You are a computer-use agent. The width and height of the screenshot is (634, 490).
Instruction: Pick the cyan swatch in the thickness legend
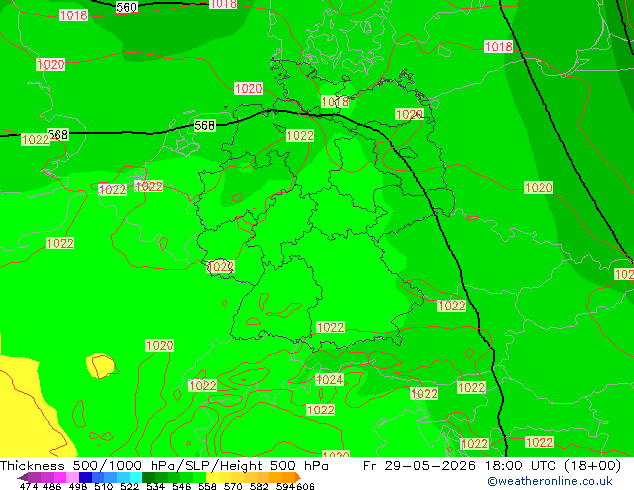pyautogui.click(x=136, y=477)
